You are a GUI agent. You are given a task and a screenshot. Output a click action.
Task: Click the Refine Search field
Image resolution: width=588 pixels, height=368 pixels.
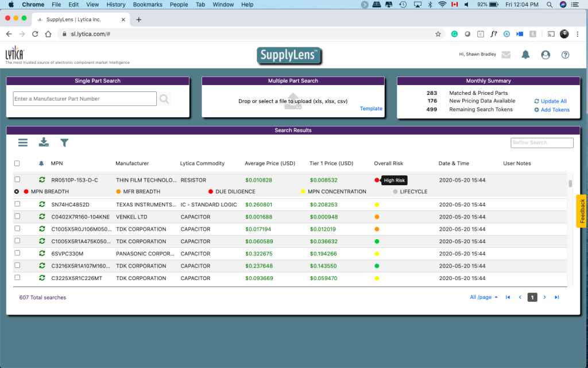542,143
